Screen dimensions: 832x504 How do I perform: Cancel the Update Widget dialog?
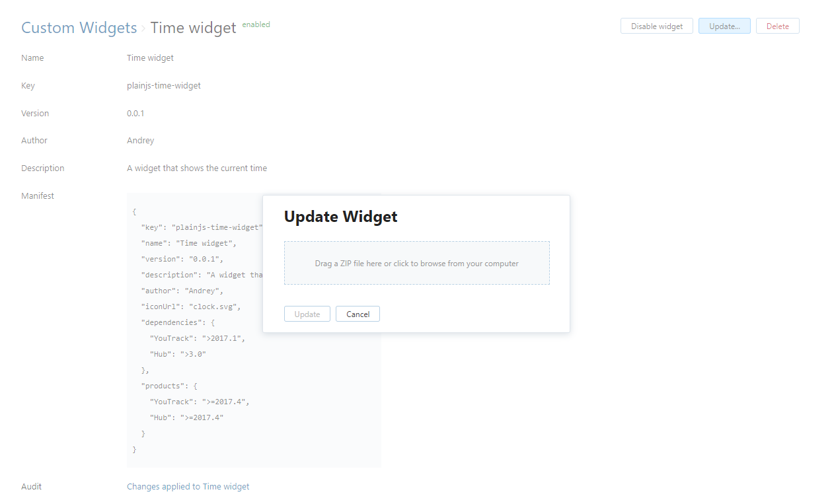pyautogui.click(x=358, y=314)
